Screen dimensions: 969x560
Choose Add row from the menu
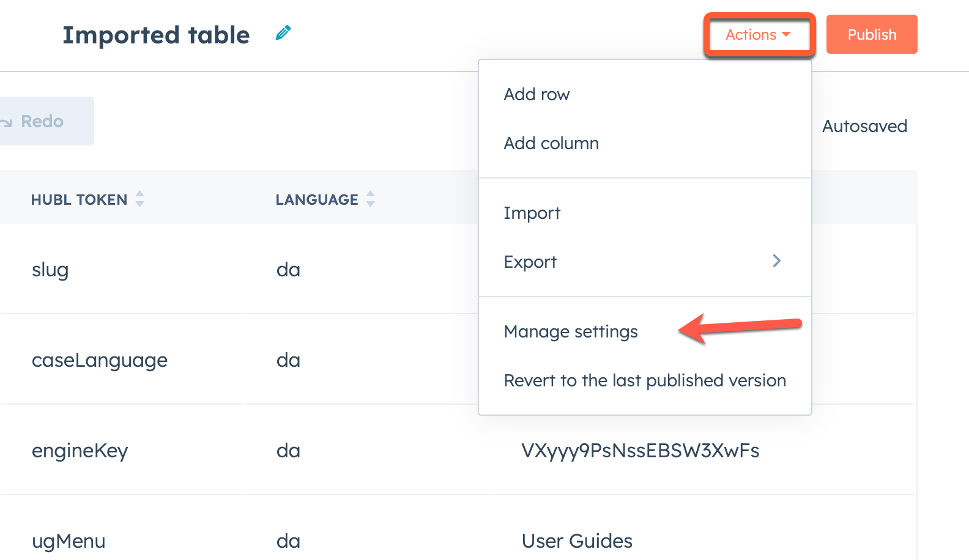click(x=645, y=94)
